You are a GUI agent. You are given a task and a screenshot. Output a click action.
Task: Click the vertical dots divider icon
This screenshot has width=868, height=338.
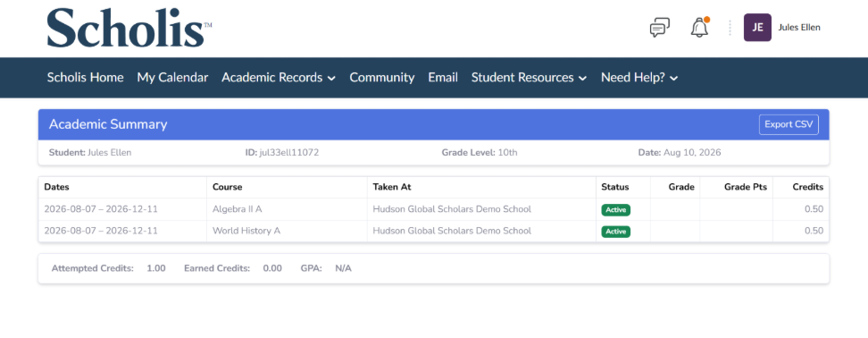[x=730, y=28]
